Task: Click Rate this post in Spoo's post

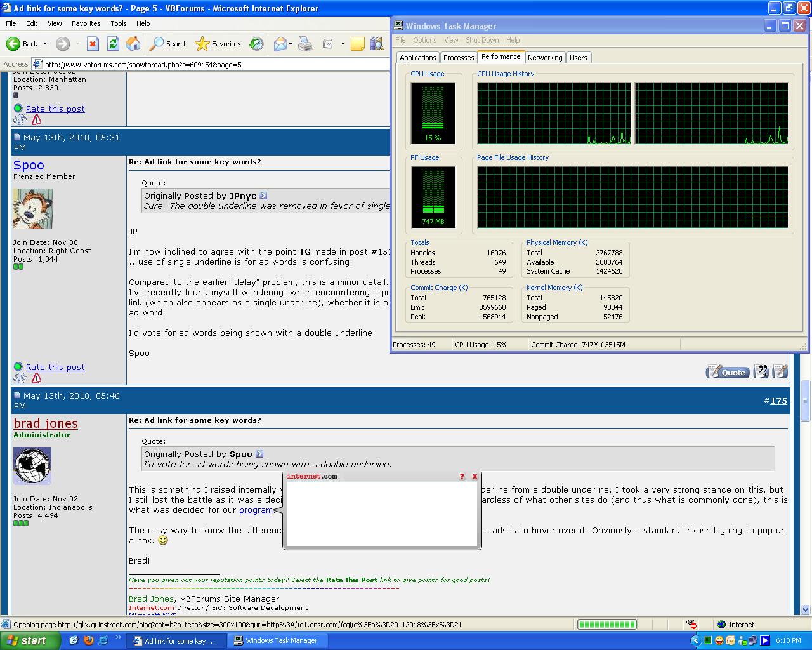Action: [55, 367]
